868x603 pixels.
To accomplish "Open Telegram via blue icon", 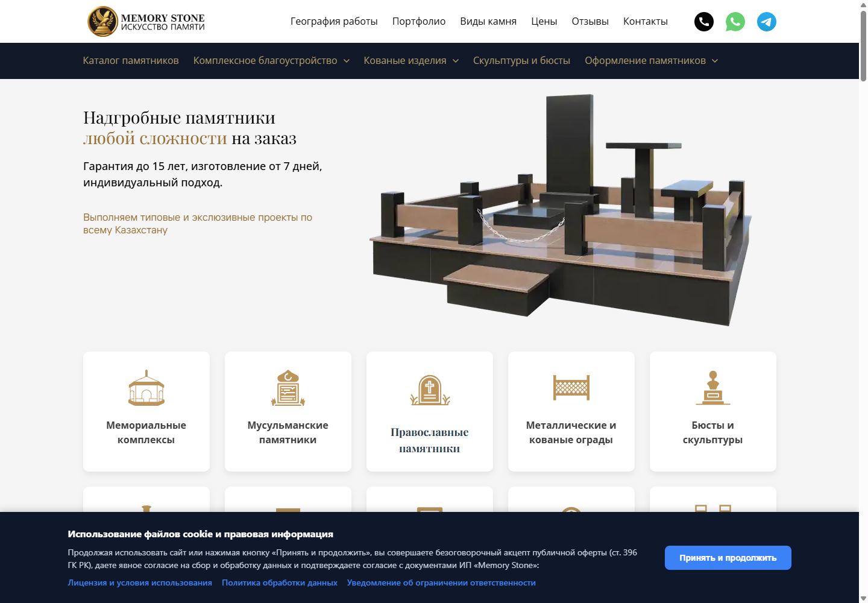I will click(767, 22).
